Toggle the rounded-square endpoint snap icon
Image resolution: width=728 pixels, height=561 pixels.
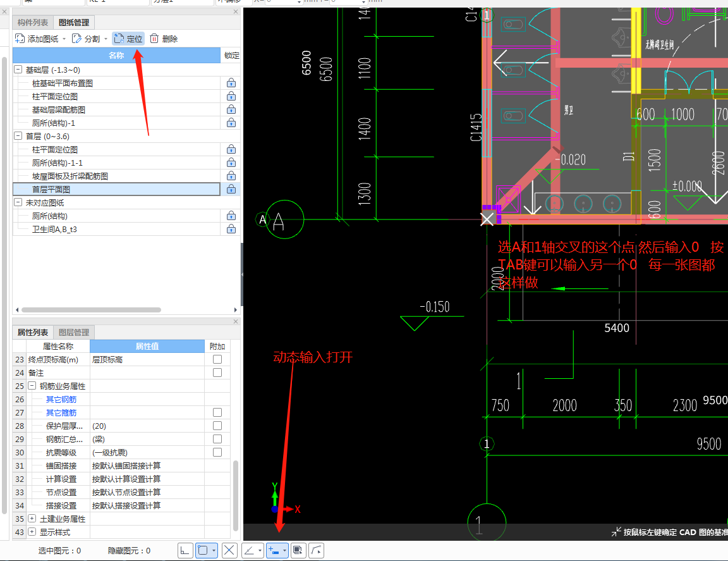(x=203, y=551)
